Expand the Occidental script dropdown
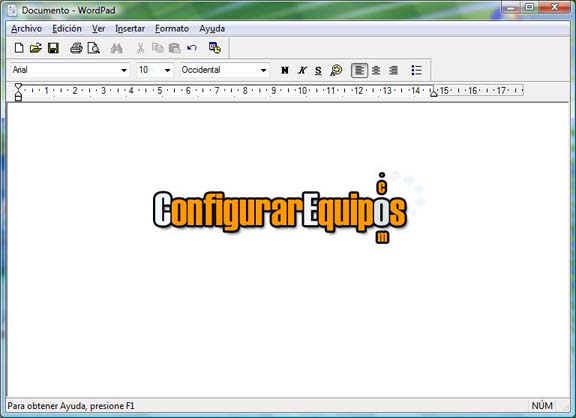 pos(263,70)
